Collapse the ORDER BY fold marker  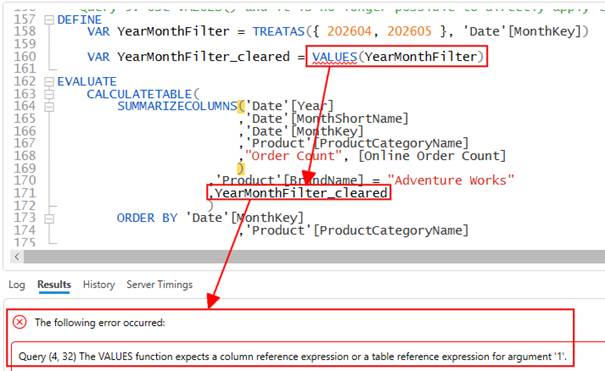(x=49, y=219)
